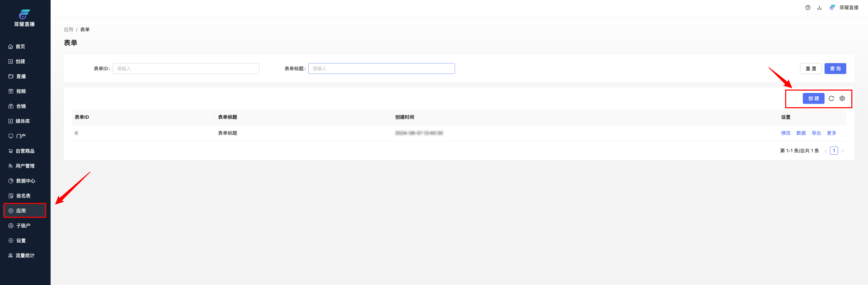This screenshot has width=868, height=285.
Task: Click the refresh icon beside 创建 button
Action: point(831,98)
